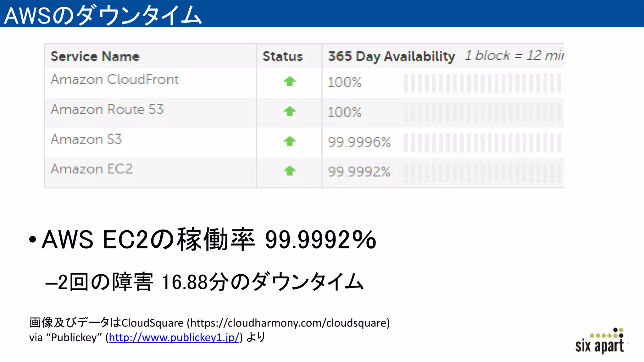Click the green status arrow for Amazon S3
Image resolution: width=644 pixels, height=362 pixels.
289,141
